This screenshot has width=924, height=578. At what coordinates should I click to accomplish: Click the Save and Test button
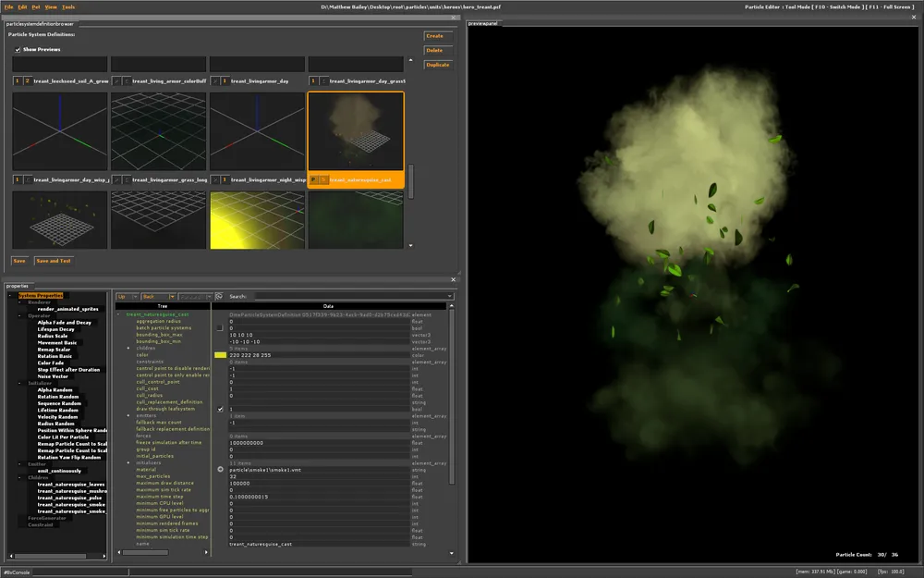(54, 261)
